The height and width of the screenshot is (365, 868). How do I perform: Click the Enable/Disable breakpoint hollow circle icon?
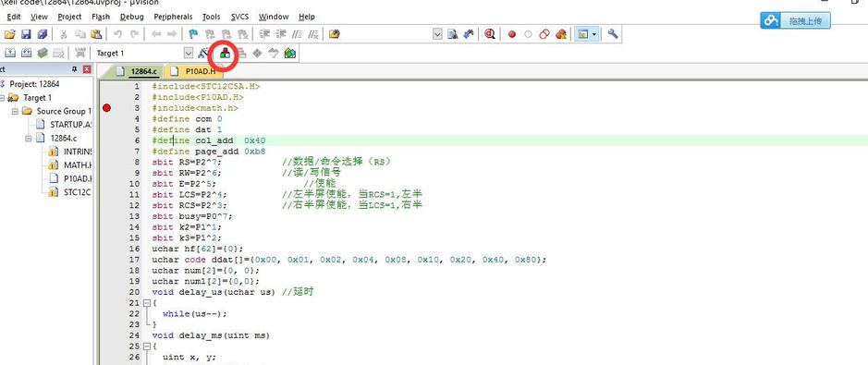[528, 34]
